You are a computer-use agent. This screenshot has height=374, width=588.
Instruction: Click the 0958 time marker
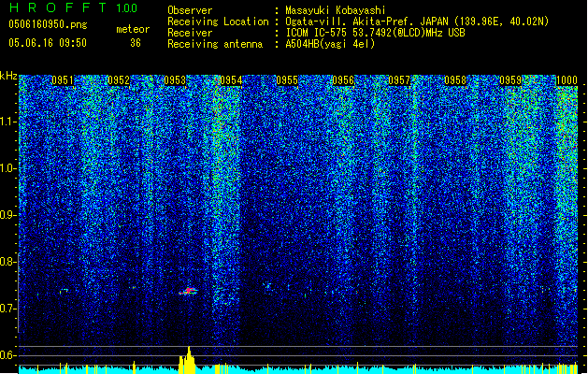click(x=455, y=80)
